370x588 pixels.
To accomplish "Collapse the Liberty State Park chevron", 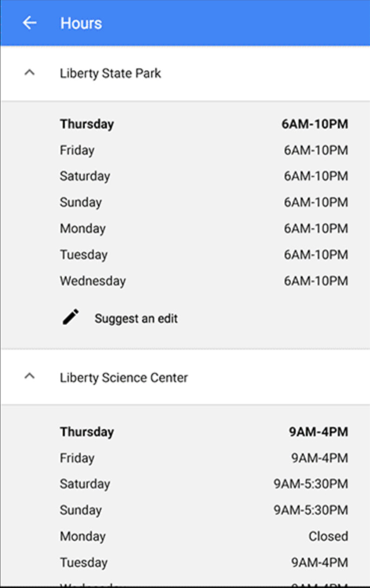I will (30, 73).
